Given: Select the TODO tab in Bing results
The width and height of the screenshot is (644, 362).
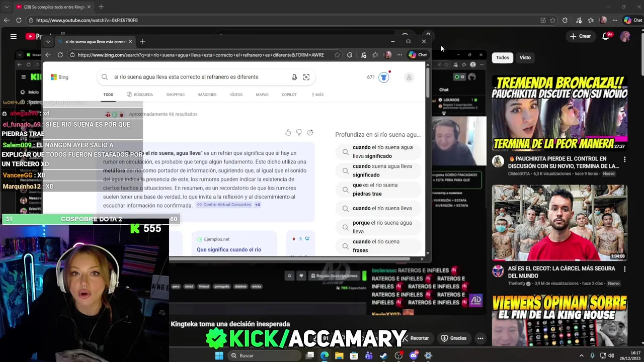Looking at the screenshot, I should (108, 95).
